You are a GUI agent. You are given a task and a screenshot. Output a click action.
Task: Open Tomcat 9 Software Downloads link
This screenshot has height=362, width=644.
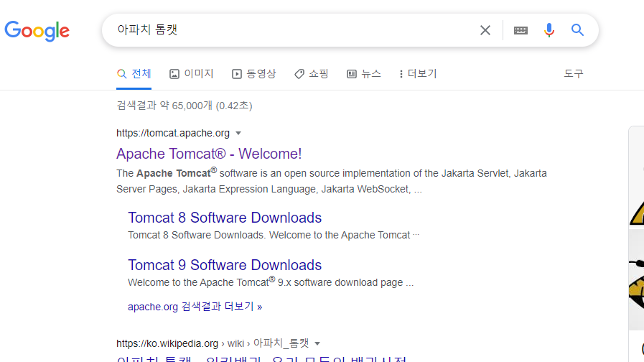click(225, 265)
